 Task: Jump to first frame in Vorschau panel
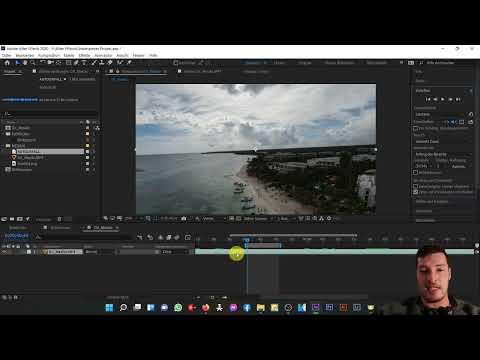click(x=428, y=99)
